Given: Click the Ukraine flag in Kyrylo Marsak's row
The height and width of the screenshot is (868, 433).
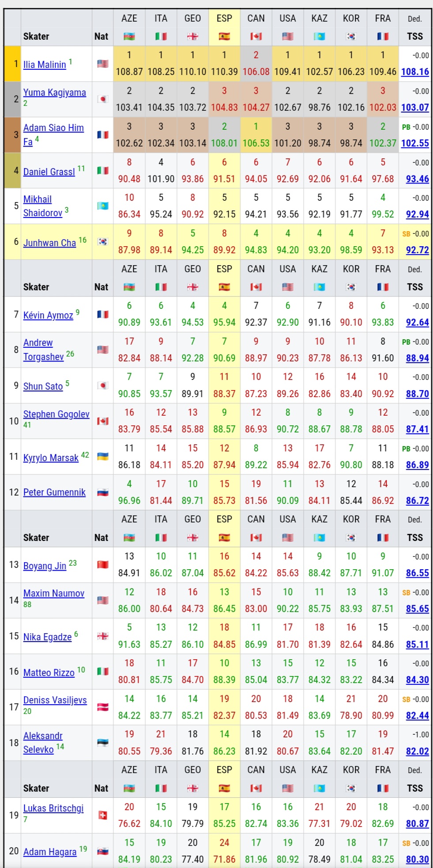Looking at the screenshot, I should pos(102,456).
